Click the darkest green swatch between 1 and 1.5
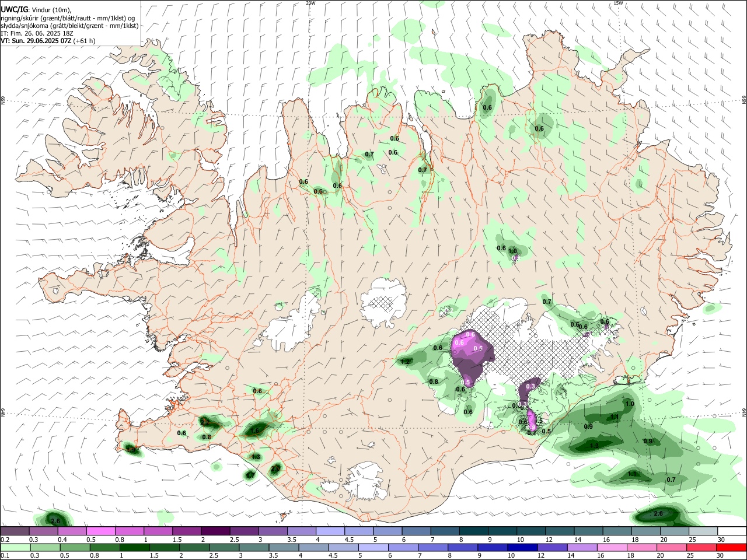The height and width of the screenshot is (560, 747). pos(134,547)
